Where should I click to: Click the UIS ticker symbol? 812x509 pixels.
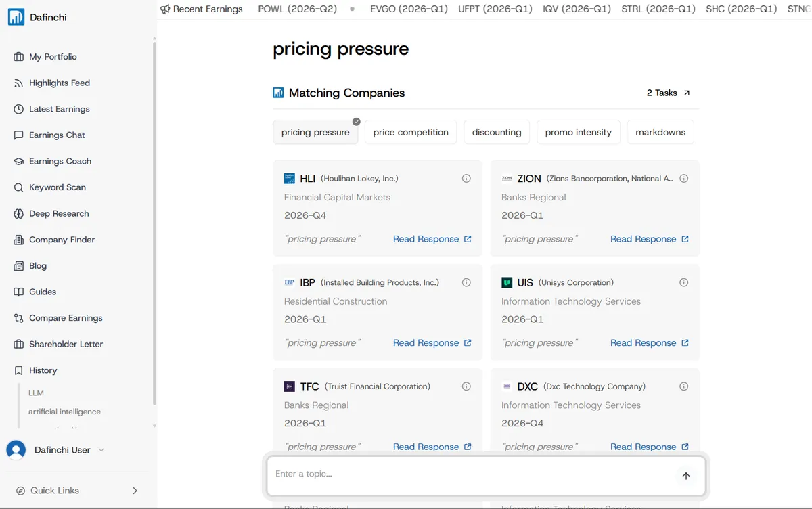click(x=525, y=282)
